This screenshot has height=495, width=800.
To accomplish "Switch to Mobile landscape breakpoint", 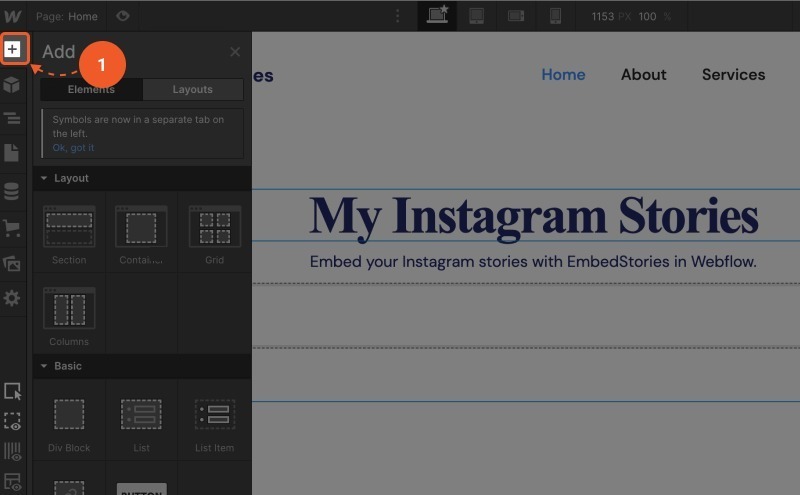I will [516, 16].
